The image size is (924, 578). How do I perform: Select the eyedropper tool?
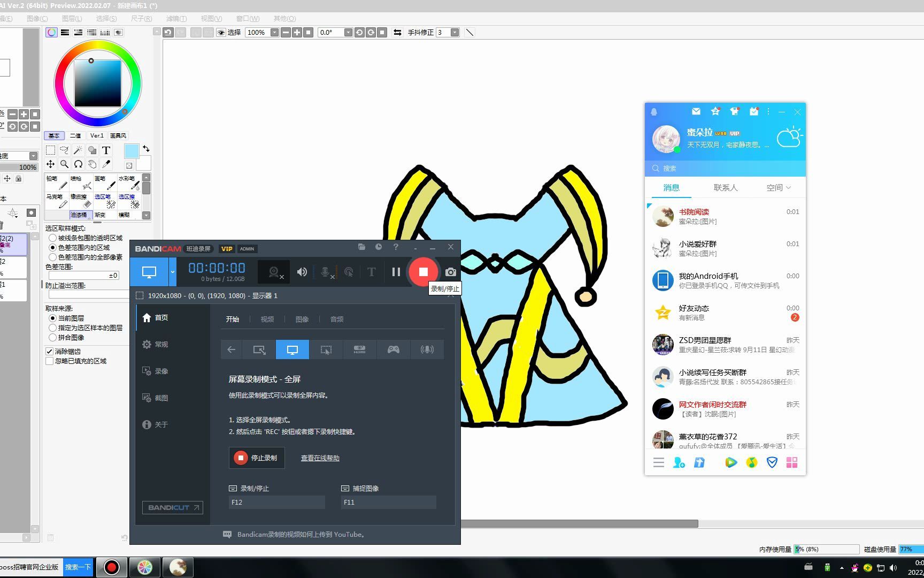click(106, 164)
